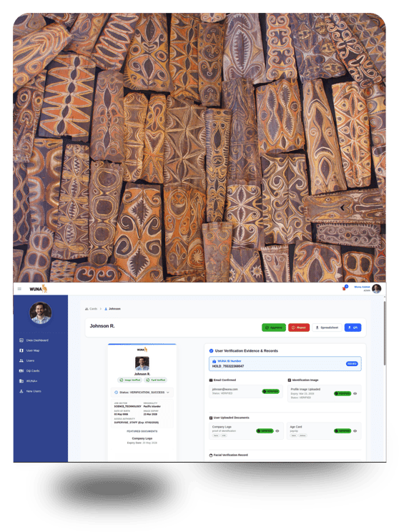Go to Users in the sidebar
The width and height of the screenshot is (399, 532).
point(26,360)
